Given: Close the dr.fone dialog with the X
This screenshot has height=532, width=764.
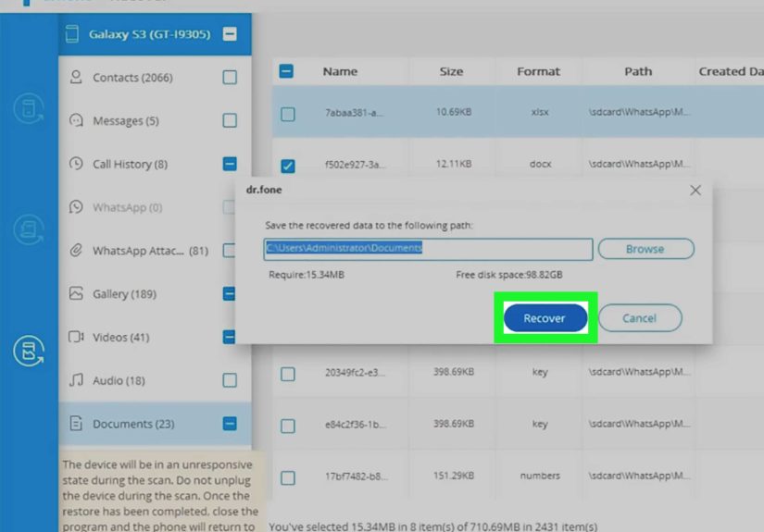Looking at the screenshot, I should click(x=695, y=190).
